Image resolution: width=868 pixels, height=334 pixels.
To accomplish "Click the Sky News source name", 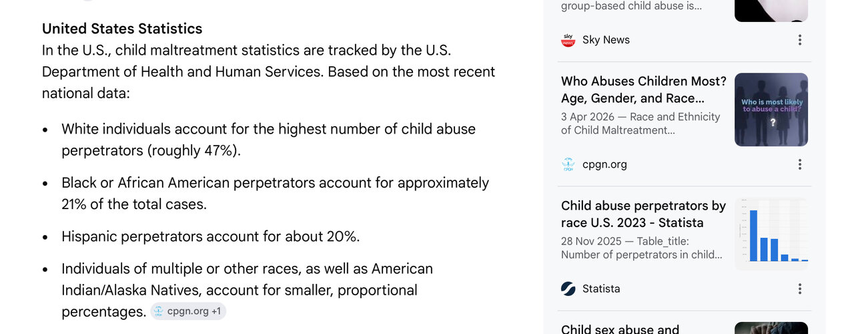I will point(606,40).
